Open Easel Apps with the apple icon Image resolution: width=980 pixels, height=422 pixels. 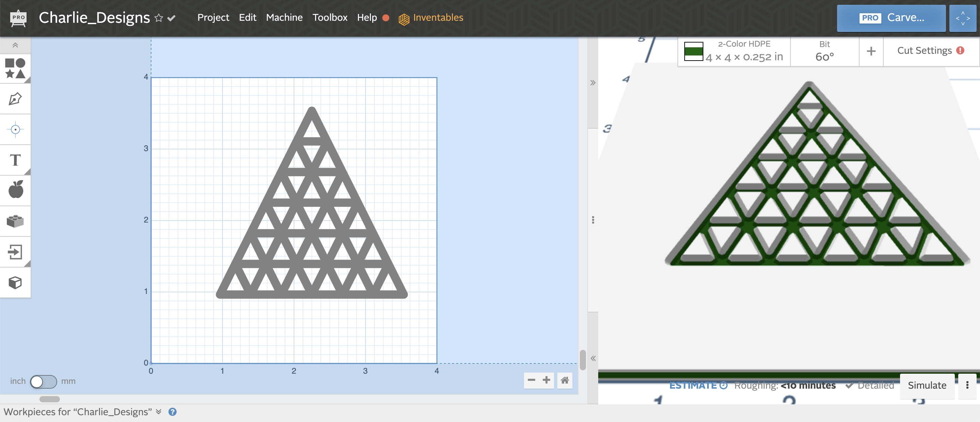[x=15, y=190]
